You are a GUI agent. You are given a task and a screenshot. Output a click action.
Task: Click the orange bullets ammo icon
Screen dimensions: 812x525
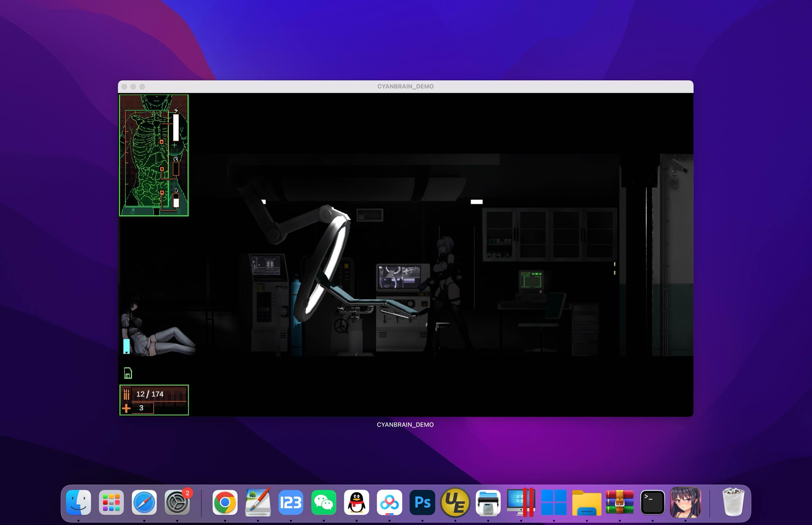click(127, 394)
